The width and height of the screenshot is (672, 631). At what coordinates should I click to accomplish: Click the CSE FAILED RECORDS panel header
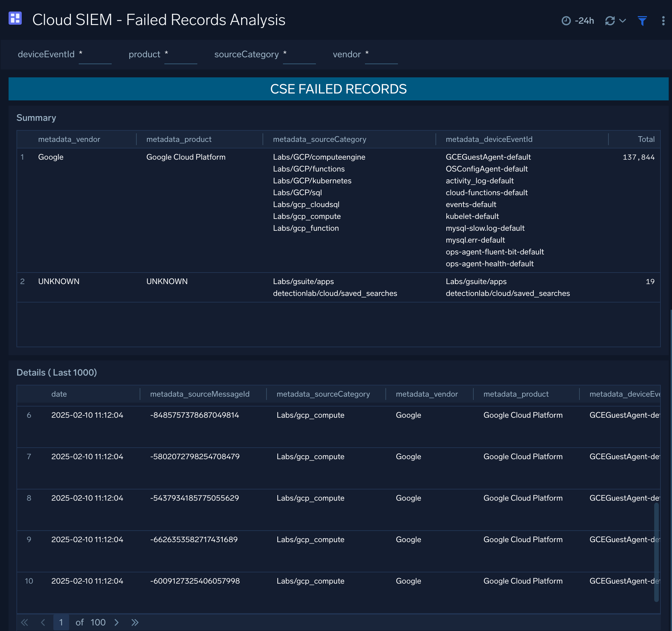tap(338, 89)
